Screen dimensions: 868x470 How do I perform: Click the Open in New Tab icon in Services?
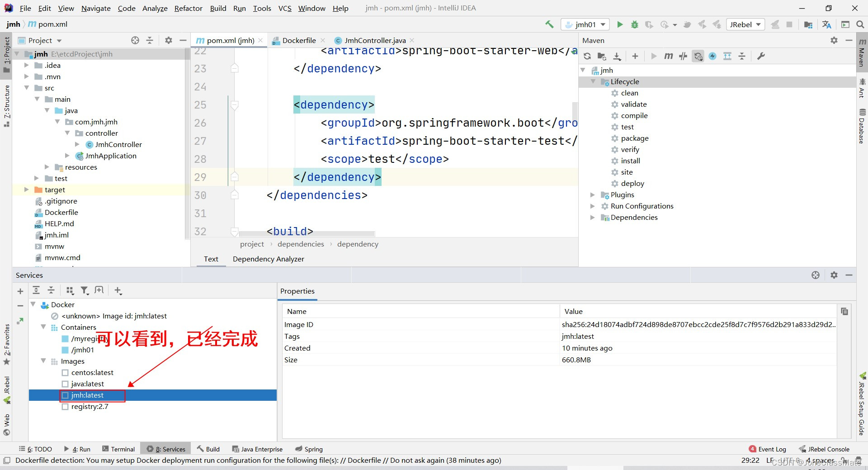click(99, 290)
